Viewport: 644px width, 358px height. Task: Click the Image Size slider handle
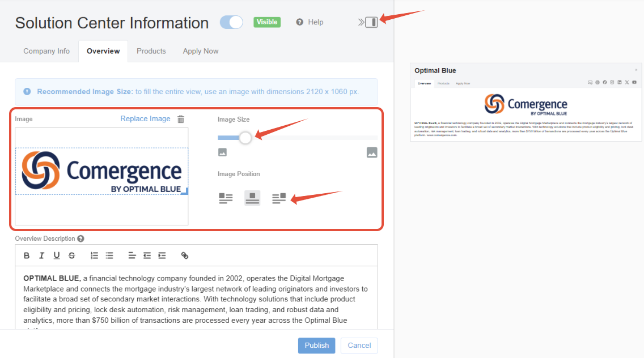pyautogui.click(x=245, y=138)
